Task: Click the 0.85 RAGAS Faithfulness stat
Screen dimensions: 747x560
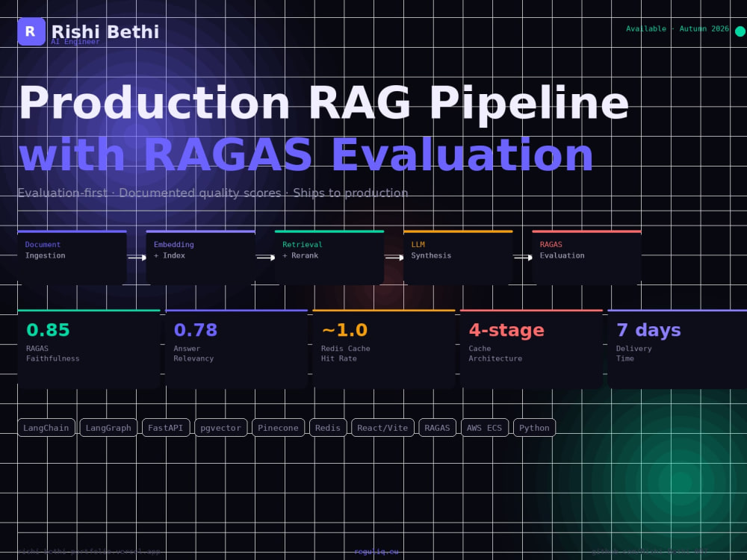Action: [x=89, y=349]
